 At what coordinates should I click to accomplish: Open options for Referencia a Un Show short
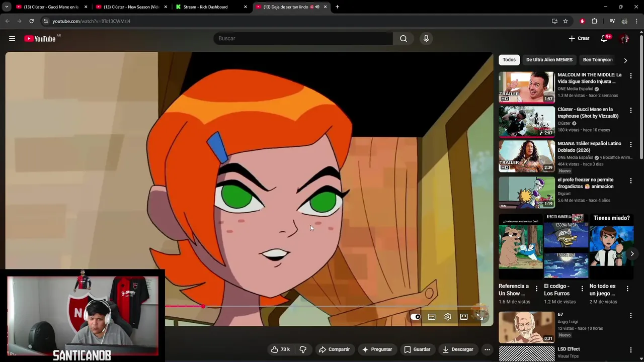[536, 289]
